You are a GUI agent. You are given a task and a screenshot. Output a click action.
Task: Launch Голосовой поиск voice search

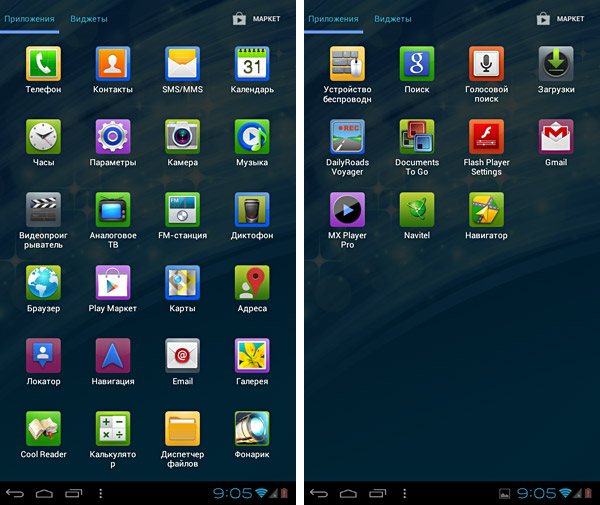(486, 64)
